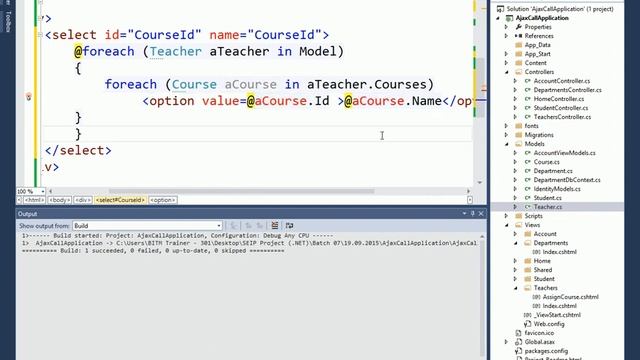The image size is (640, 360).
Task: Collapse the Controllers folder
Action: [507, 72]
